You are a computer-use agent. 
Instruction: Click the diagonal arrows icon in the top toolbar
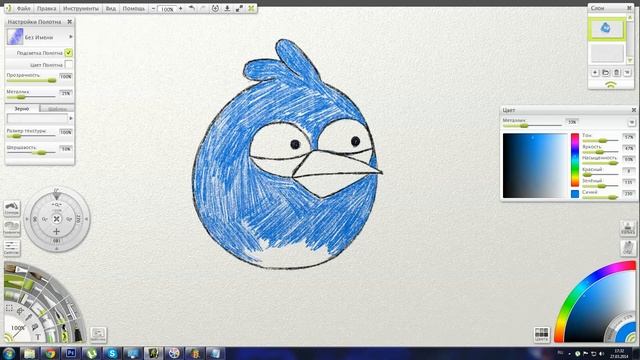click(x=239, y=9)
